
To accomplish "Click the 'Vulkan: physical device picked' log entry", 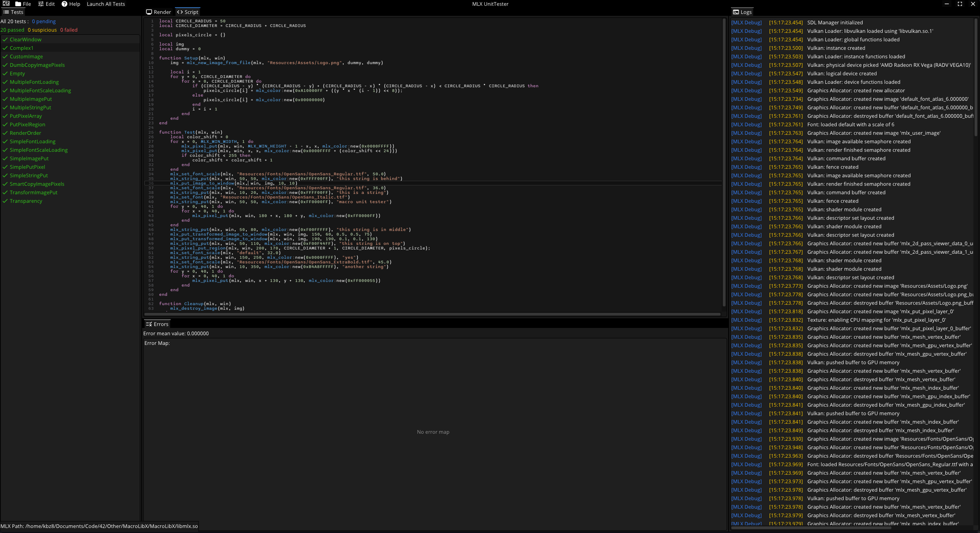I will (889, 65).
